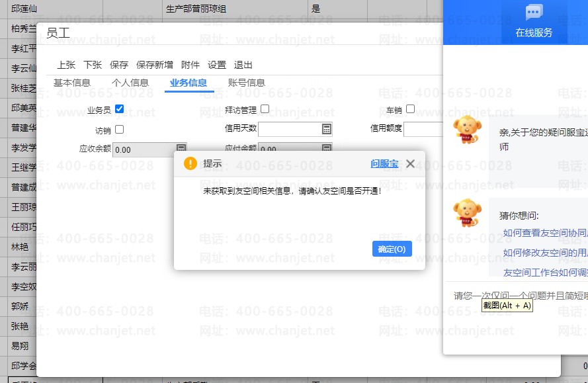The width and height of the screenshot is (588, 383).
Task: Click the 应收余额 value field
Action: pos(145,149)
